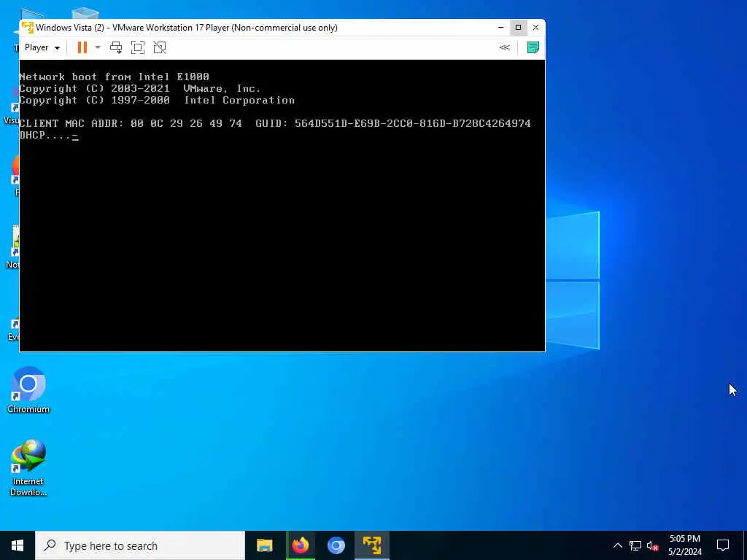The width and height of the screenshot is (747, 560).
Task: Pause the virtual machine with the orange pause button
Action: pos(82,47)
